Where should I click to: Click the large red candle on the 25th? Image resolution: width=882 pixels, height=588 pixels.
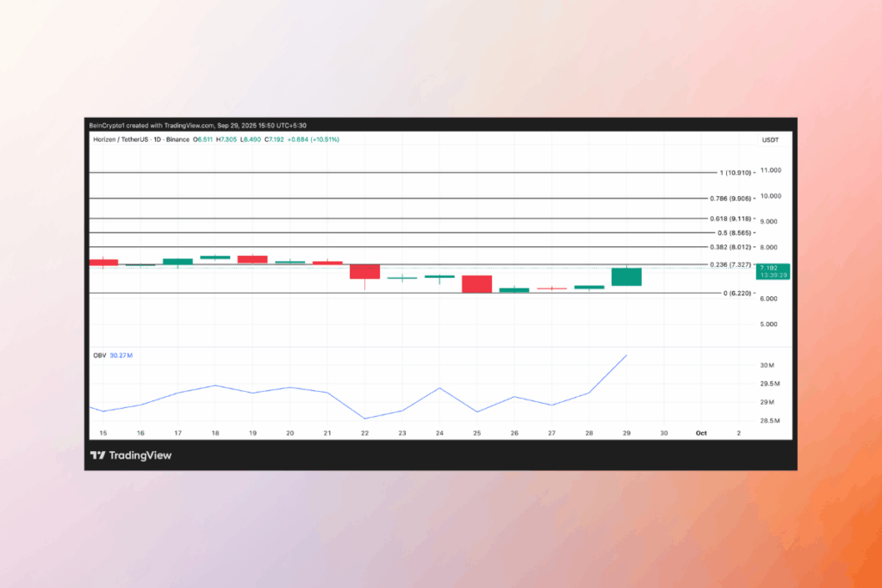476,284
